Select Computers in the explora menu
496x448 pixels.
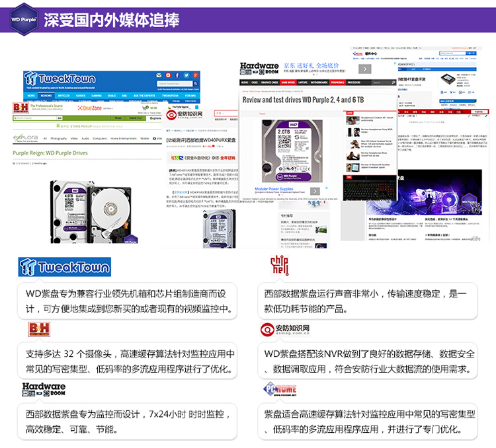click(100, 139)
